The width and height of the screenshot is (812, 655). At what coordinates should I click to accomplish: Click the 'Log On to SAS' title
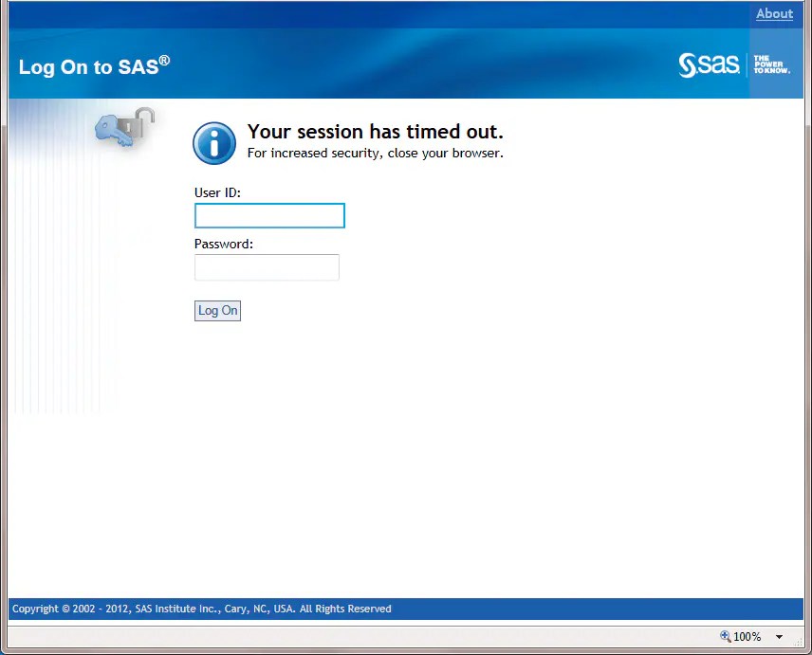click(94, 66)
